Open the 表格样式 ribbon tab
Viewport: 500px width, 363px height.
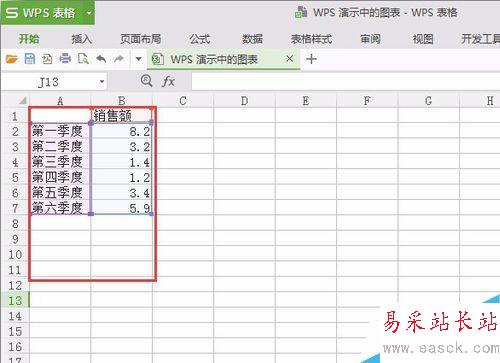pos(311,39)
